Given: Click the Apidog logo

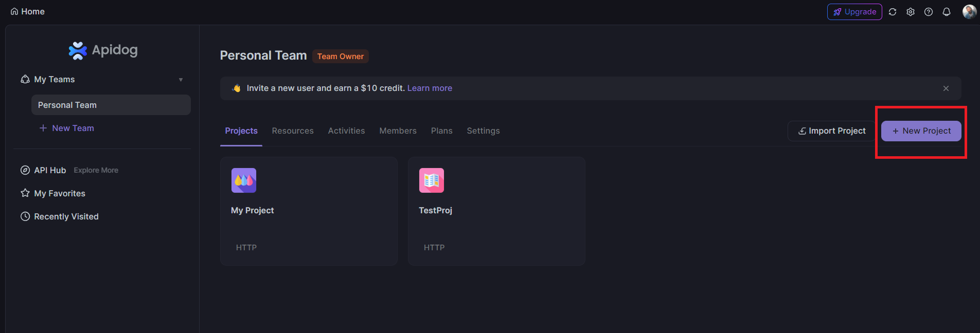Looking at the screenshot, I should 103,50.
